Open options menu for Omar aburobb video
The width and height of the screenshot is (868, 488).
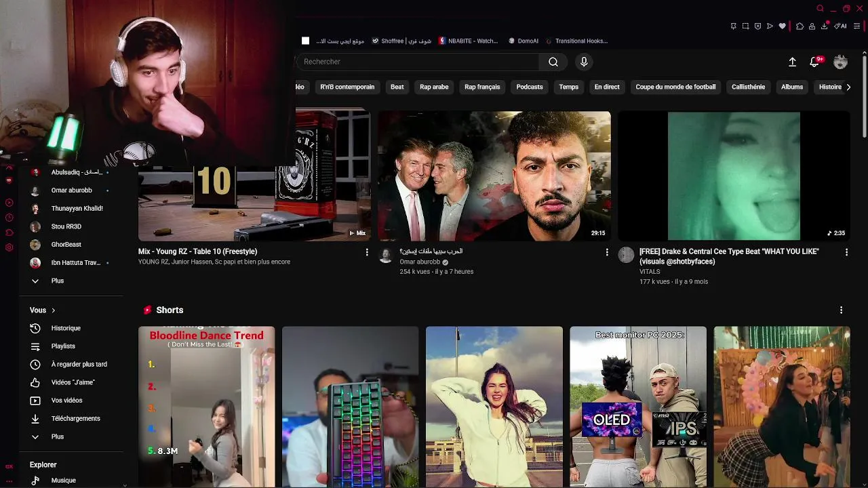pos(607,252)
